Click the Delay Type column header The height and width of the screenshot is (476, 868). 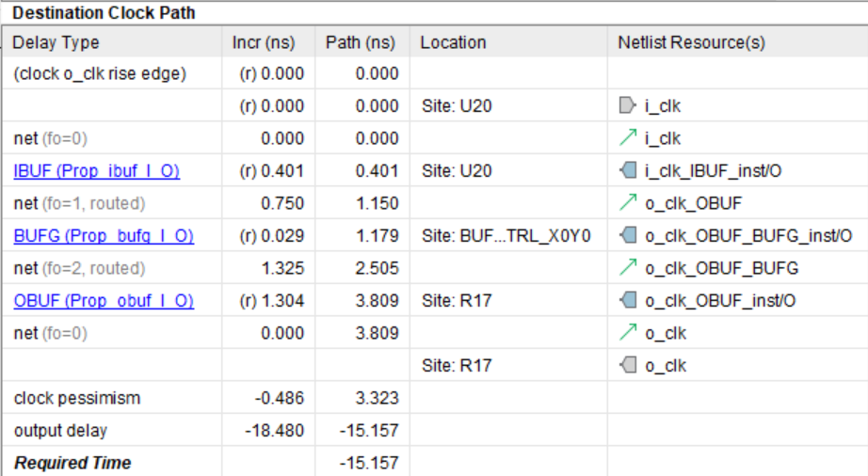56,42
